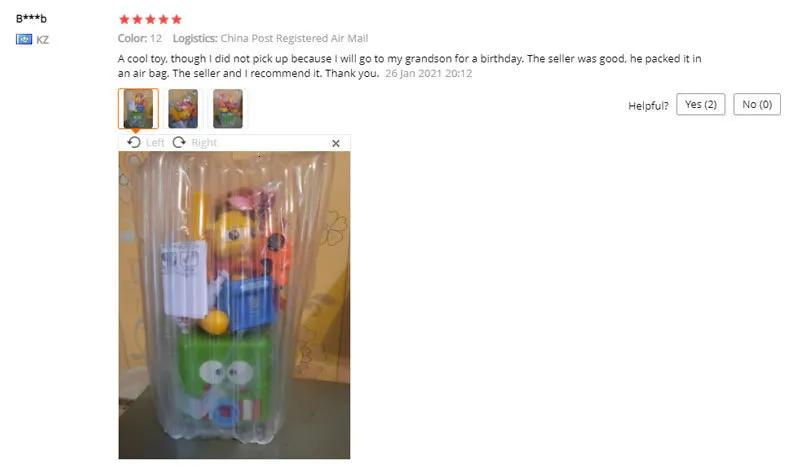Screen dimensions: 800x471
Task: Click the review date 26 Jan 2021
Action: pos(413,73)
